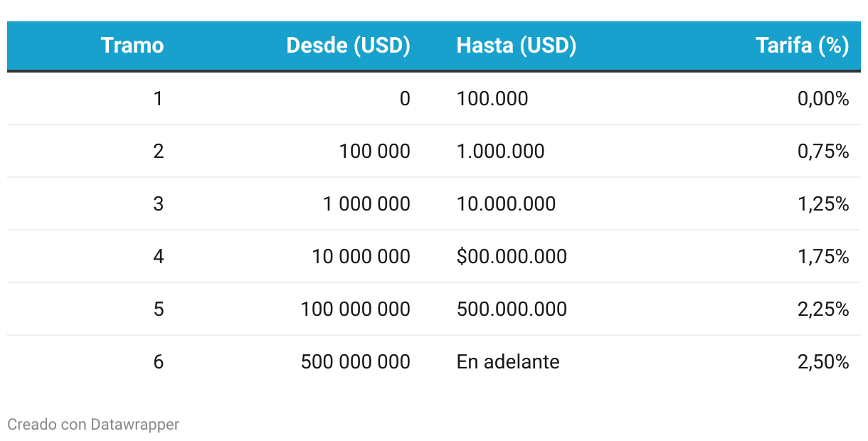
Task: Click the Tramo column header
Action: point(132,46)
